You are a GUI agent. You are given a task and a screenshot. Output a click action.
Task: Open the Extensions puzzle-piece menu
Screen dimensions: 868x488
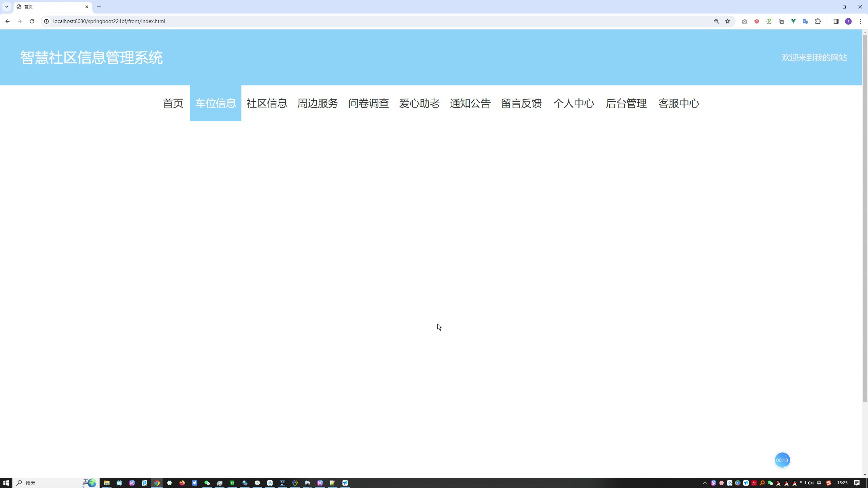(818, 21)
